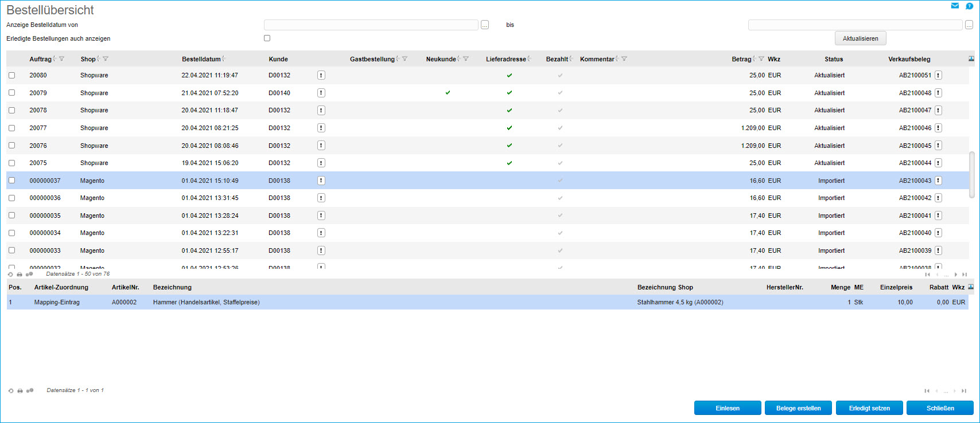
Task: Open customer info icon for order 20080
Action: coord(321,75)
